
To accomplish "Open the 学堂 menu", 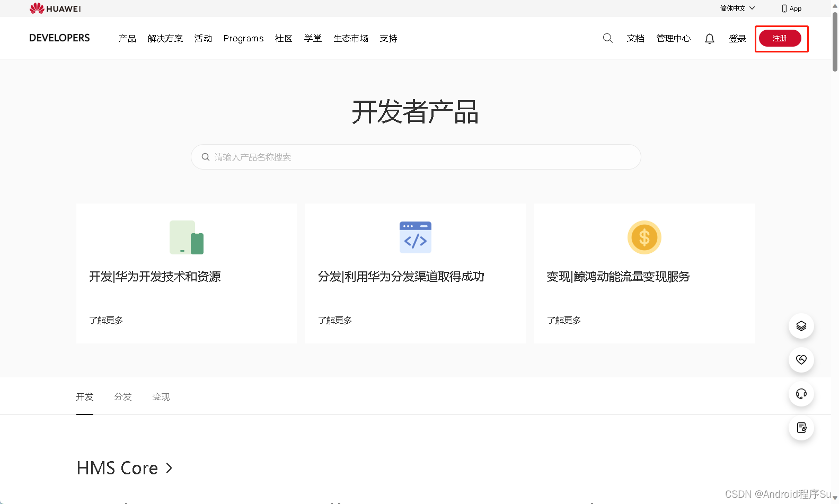I will (313, 38).
